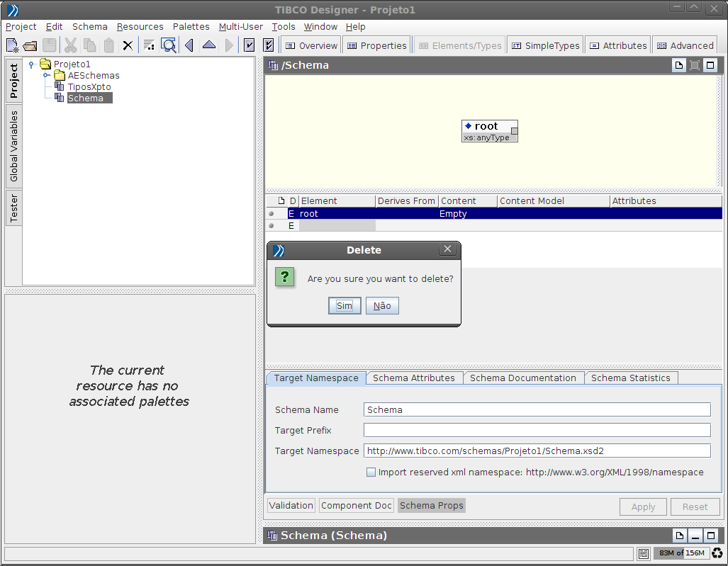Switch to the Schema Attributes tab

tap(413, 378)
